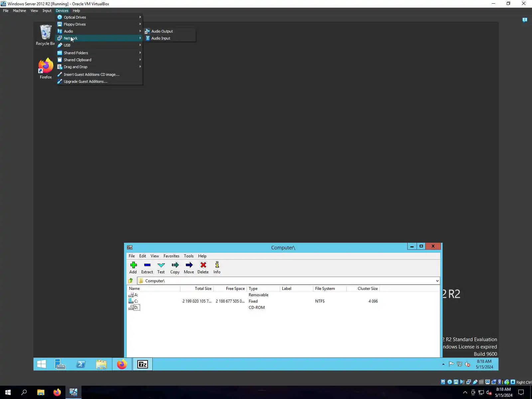The width and height of the screenshot is (532, 399).
Task: Click VirtualBox hard disk status indicator
Action: [x=443, y=382]
